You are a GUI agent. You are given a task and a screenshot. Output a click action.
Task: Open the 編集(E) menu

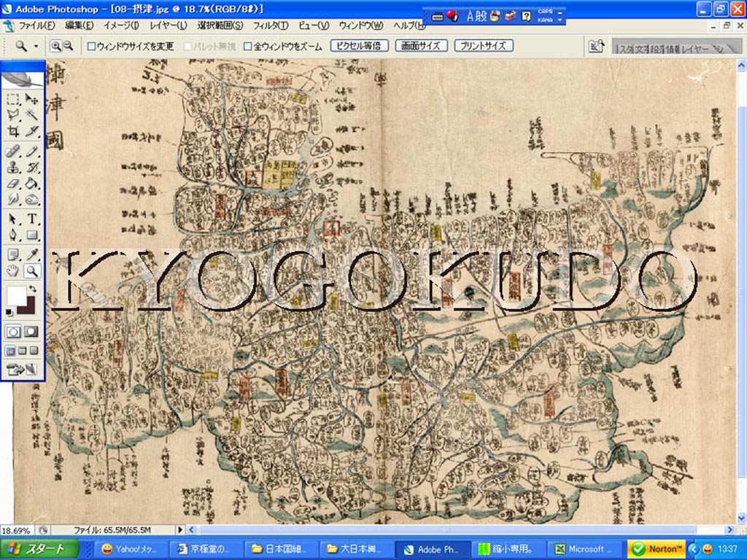pyautogui.click(x=79, y=26)
